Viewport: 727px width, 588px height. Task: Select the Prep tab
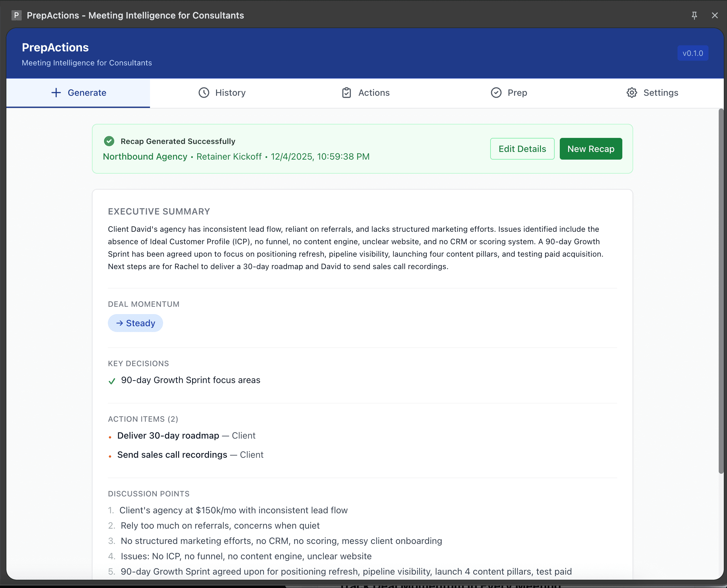pyautogui.click(x=509, y=93)
